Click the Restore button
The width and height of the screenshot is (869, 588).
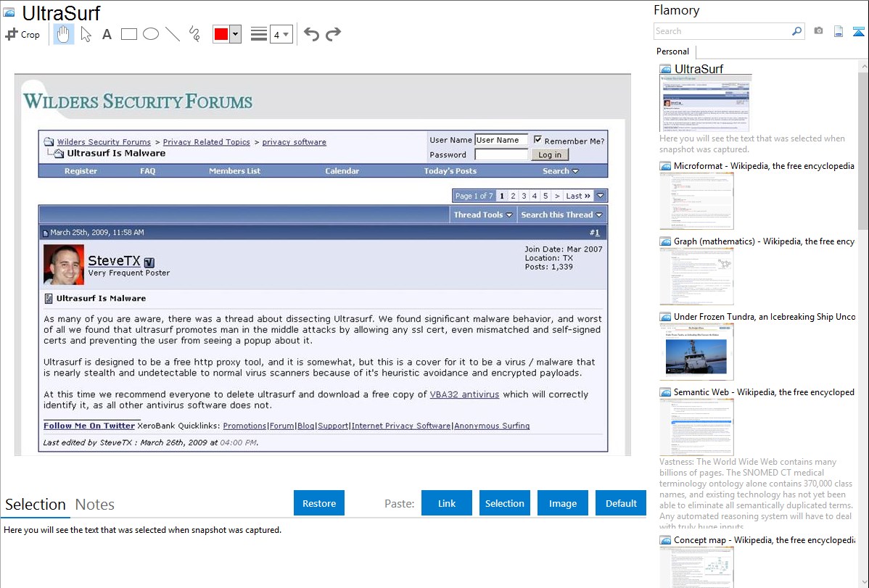point(319,503)
